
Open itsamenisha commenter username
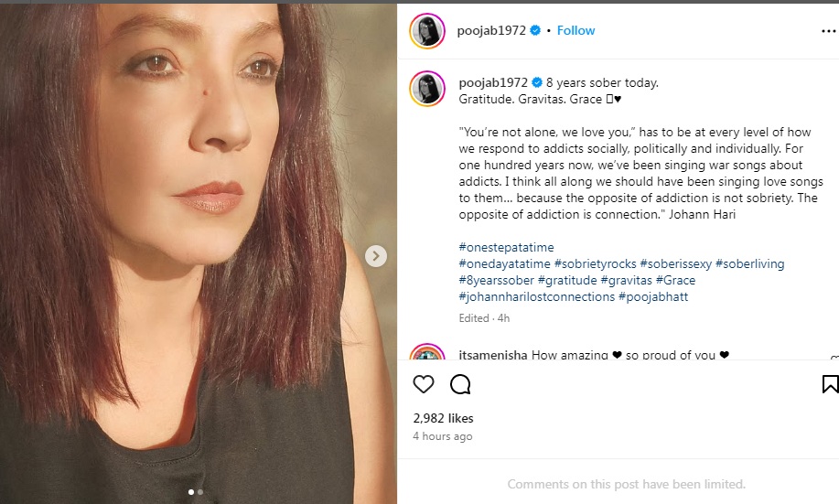[492, 355]
